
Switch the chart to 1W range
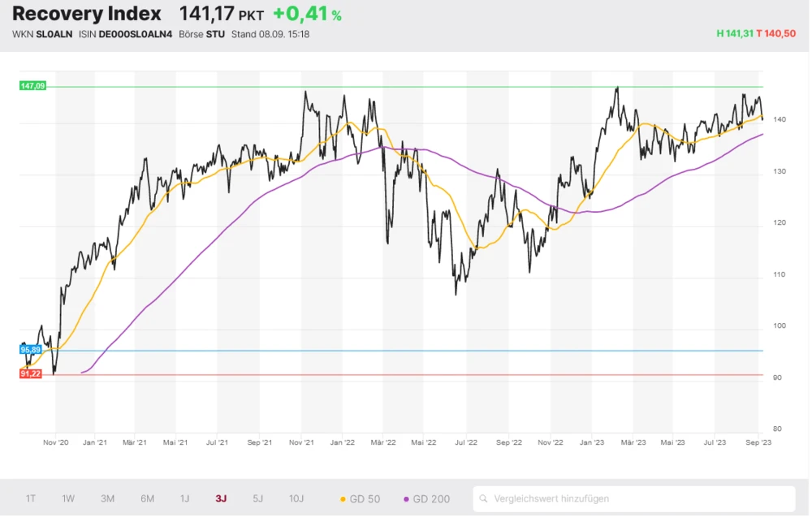pos(68,498)
